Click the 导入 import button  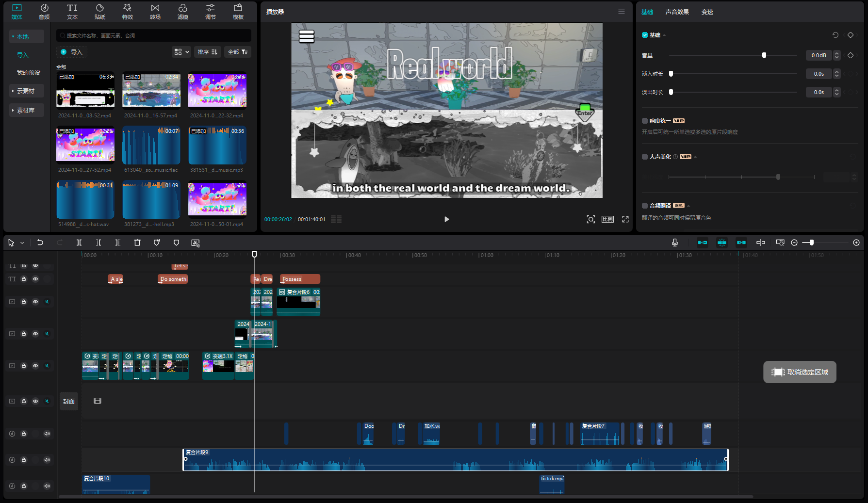[x=72, y=52]
